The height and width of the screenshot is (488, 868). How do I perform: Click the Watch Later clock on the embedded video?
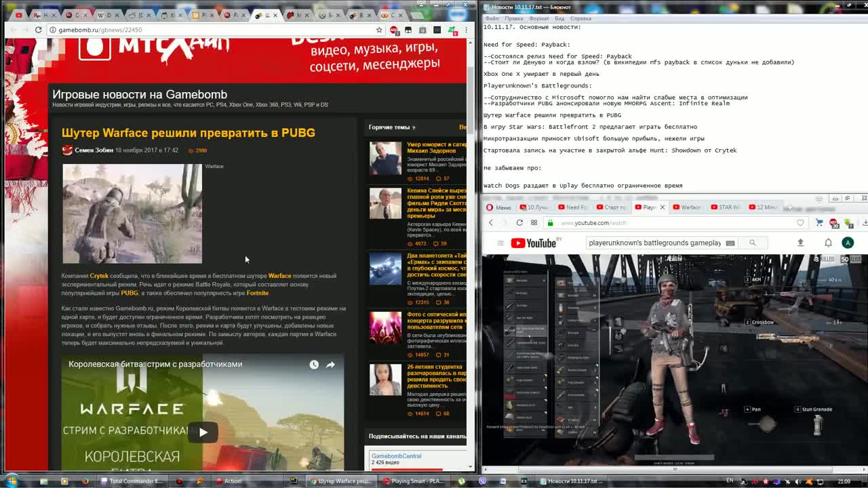click(314, 365)
